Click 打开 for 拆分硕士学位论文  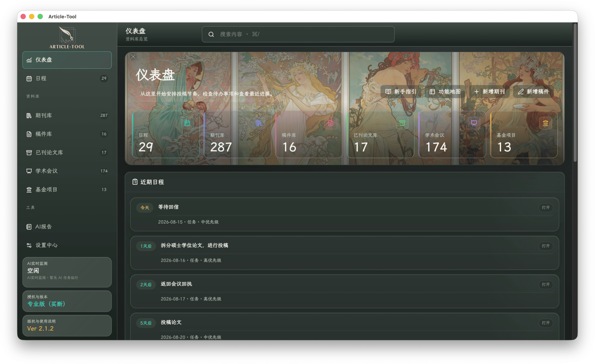pos(546,246)
